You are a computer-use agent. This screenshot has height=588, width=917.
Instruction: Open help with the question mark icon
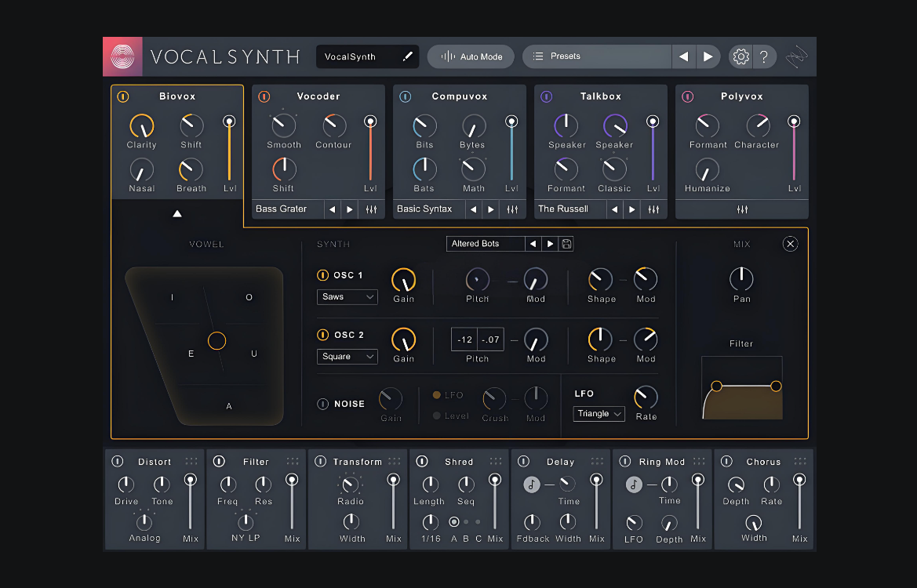764,56
